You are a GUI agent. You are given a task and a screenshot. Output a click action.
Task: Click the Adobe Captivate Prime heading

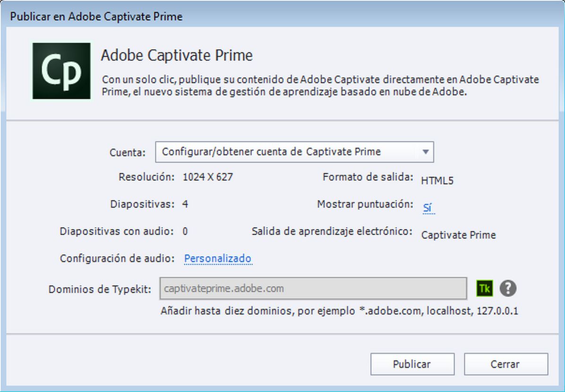(x=177, y=55)
